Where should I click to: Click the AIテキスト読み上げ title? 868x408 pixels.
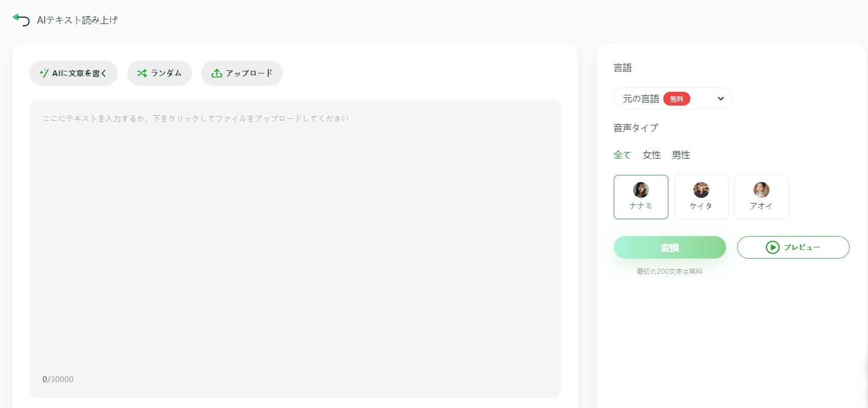(x=78, y=20)
